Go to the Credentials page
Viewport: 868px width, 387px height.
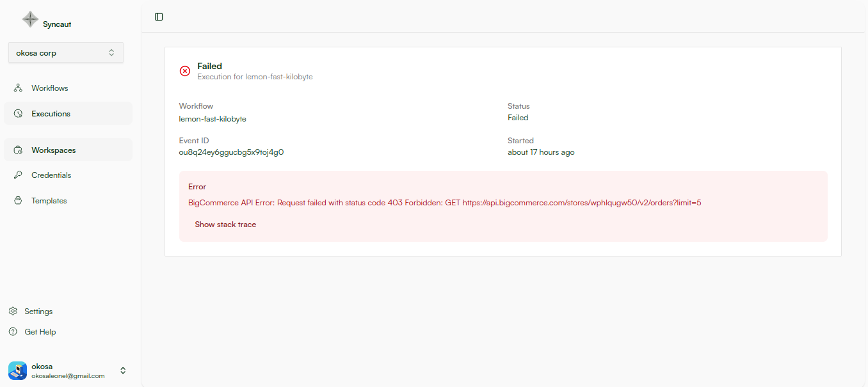tap(51, 175)
